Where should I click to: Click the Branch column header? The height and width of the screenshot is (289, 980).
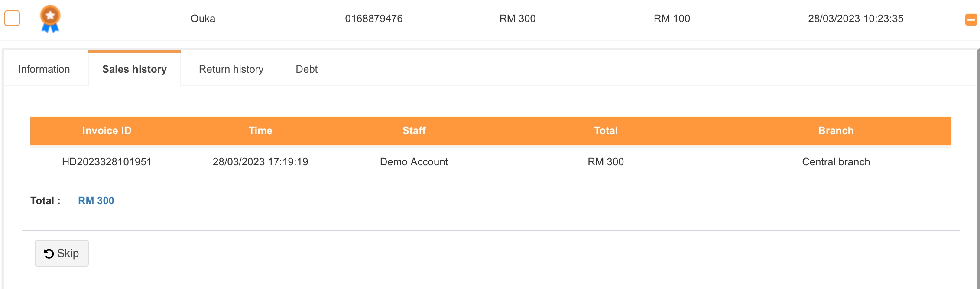point(836,131)
